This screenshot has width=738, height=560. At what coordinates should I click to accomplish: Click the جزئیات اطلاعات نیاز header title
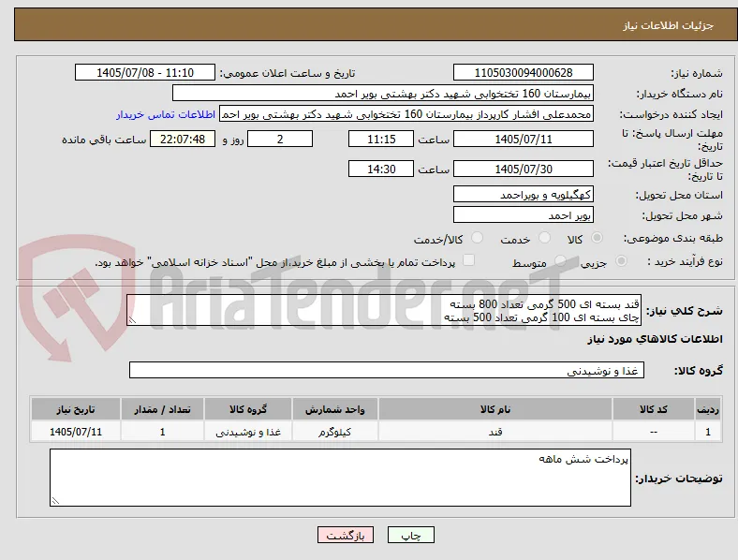pyautogui.click(x=669, y=25)
